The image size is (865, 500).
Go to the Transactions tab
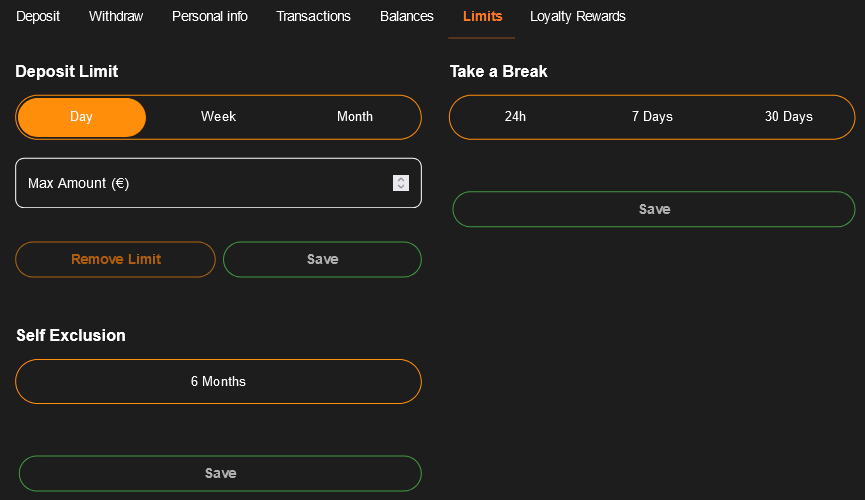click(x=313, y=17)
